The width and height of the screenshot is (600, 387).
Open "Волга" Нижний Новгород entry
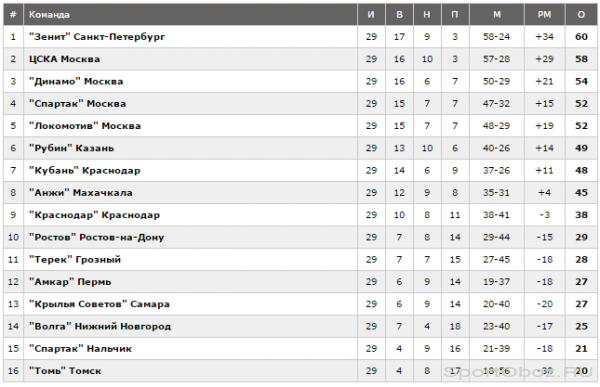100,326
